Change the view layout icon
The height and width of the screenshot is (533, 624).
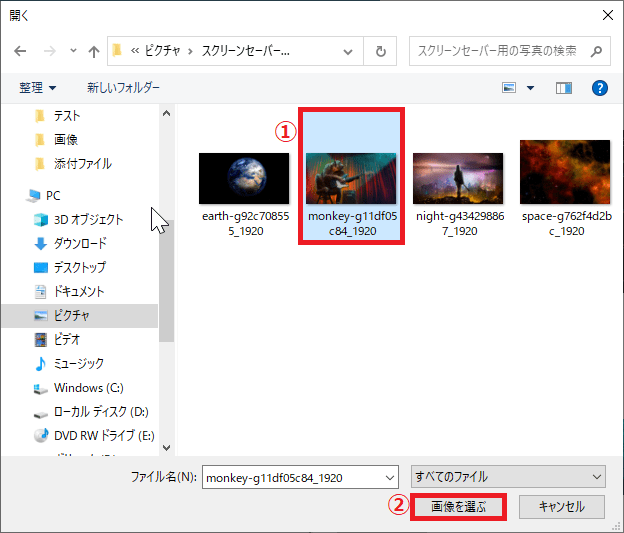(509, 88)
